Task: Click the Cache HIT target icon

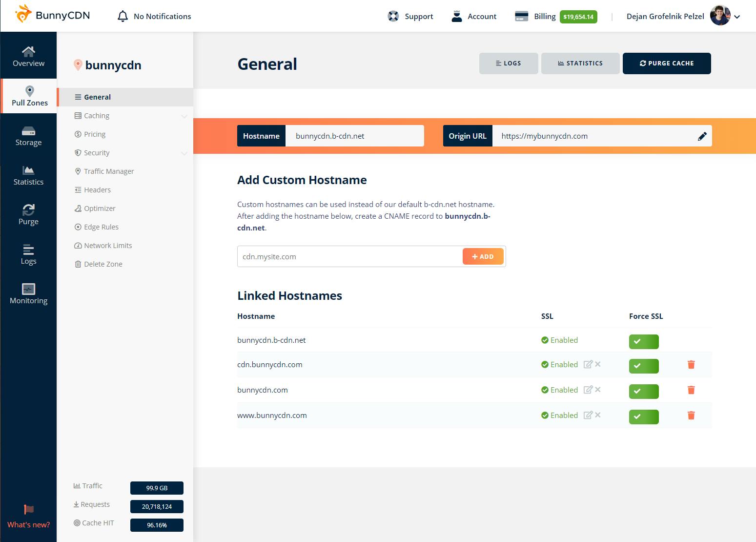Action: pos(77,523)
